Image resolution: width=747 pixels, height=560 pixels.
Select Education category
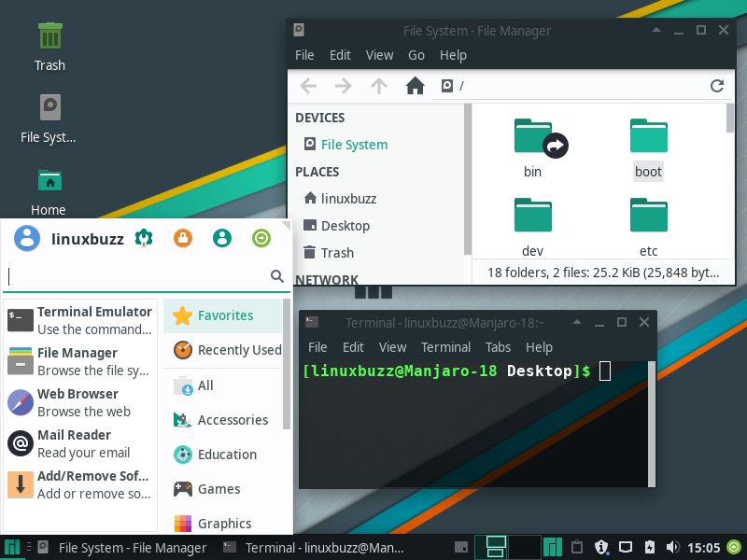click(223, 455)
